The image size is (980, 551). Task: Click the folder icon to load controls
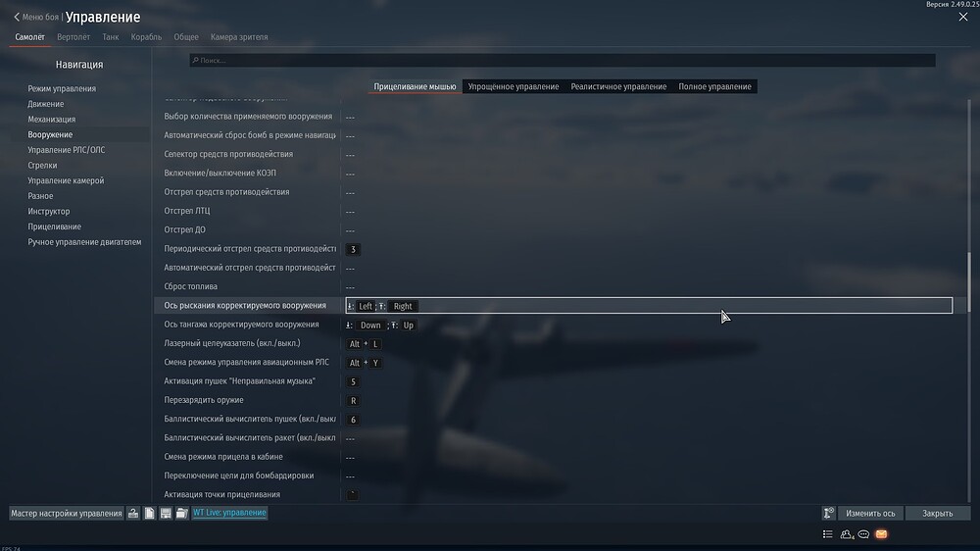[181, 513]
